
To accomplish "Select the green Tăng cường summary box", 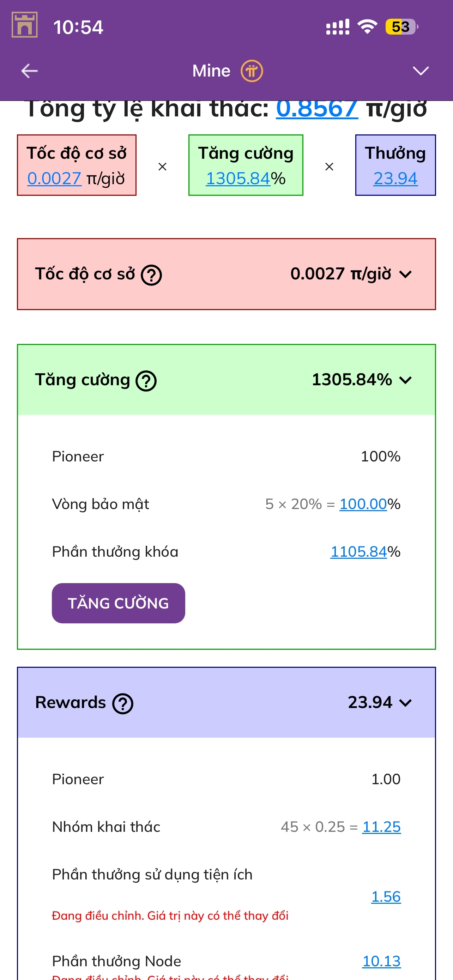I will (x=246, y=165).
